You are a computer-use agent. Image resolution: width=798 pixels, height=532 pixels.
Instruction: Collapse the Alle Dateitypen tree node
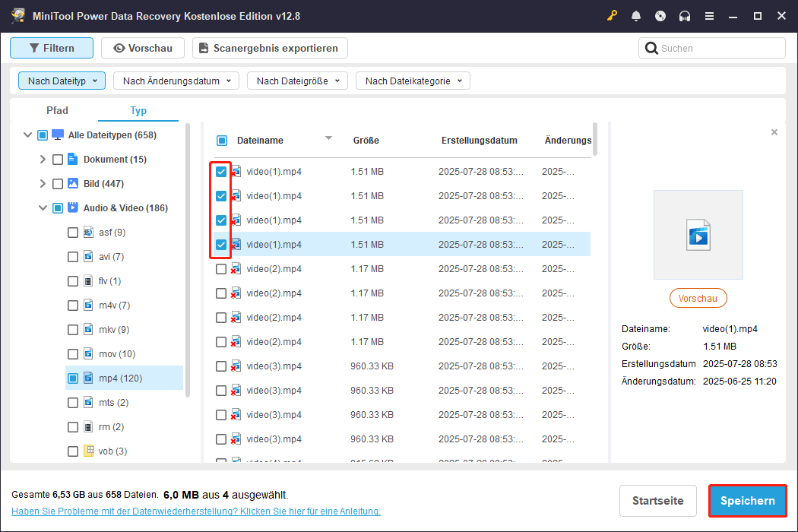coord(27,135)
